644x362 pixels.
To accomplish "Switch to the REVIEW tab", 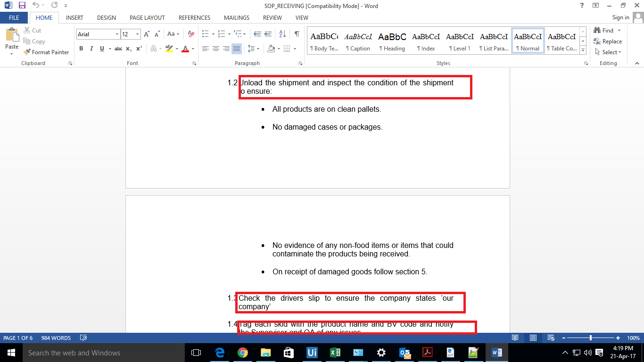I will click(x=272, y=17).
